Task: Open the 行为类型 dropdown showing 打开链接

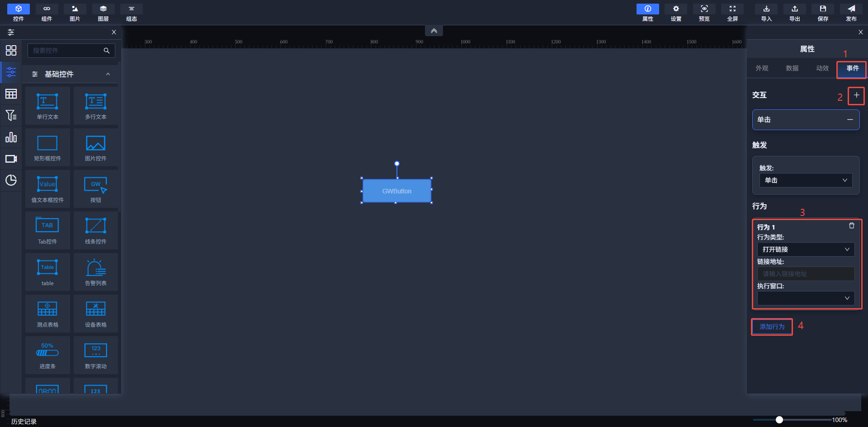Action: click(806, 249)
